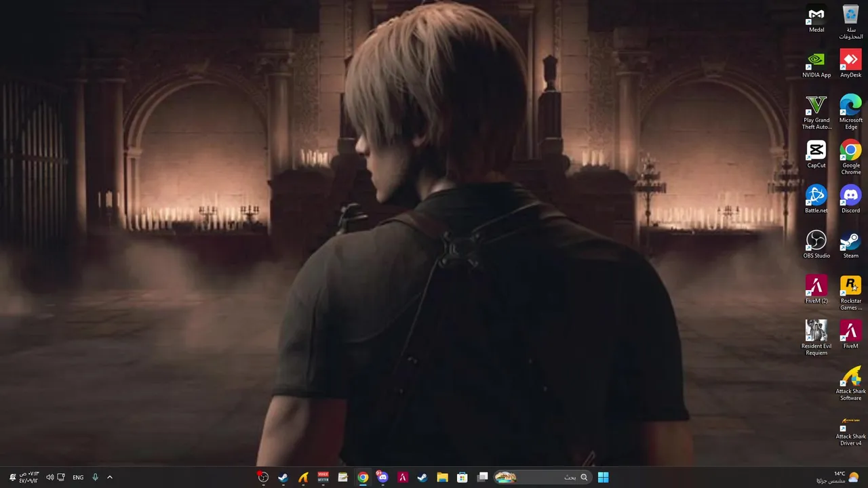Open the weather widget showing 14°C
Image resolution: width=868 pixels, height=488 pixels.
tap(838, 477)
